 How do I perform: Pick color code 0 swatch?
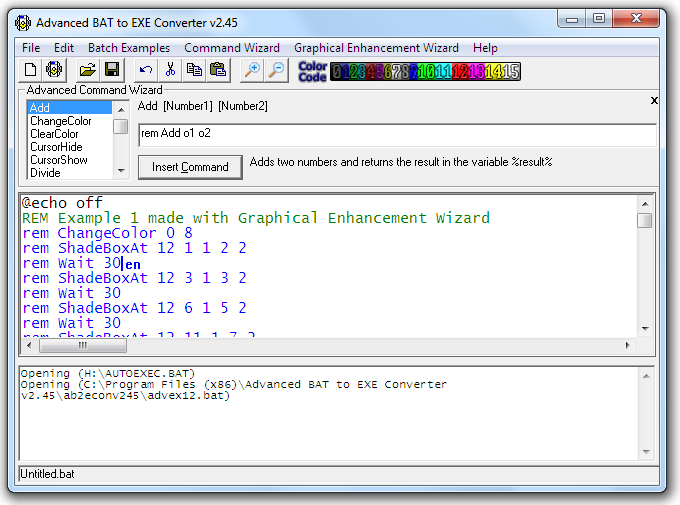click(x=337, y=72)
